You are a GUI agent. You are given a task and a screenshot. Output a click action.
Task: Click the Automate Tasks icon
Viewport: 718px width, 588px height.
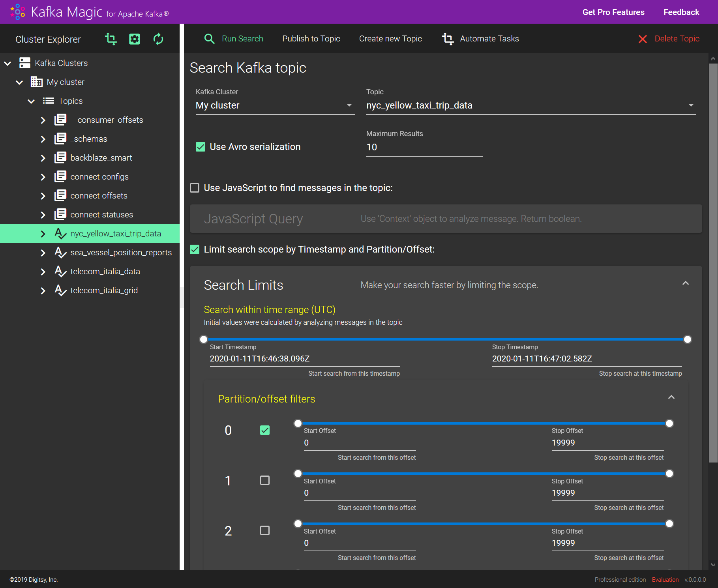click(x=448, y=39)
